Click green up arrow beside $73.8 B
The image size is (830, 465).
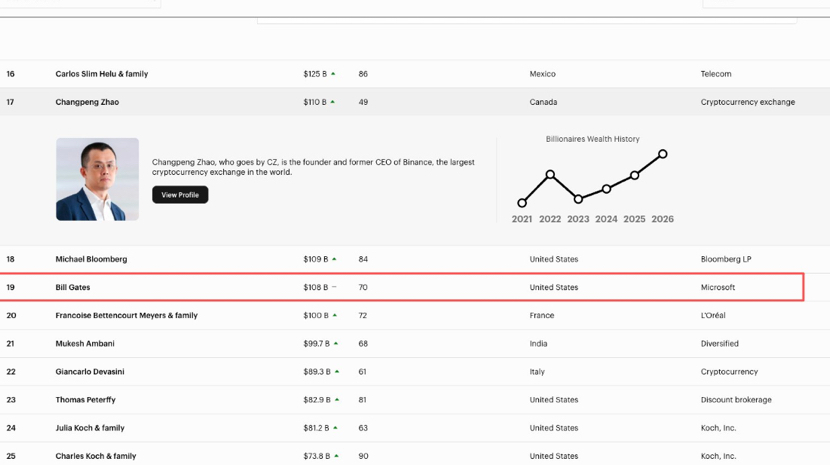tap(336, 455)
